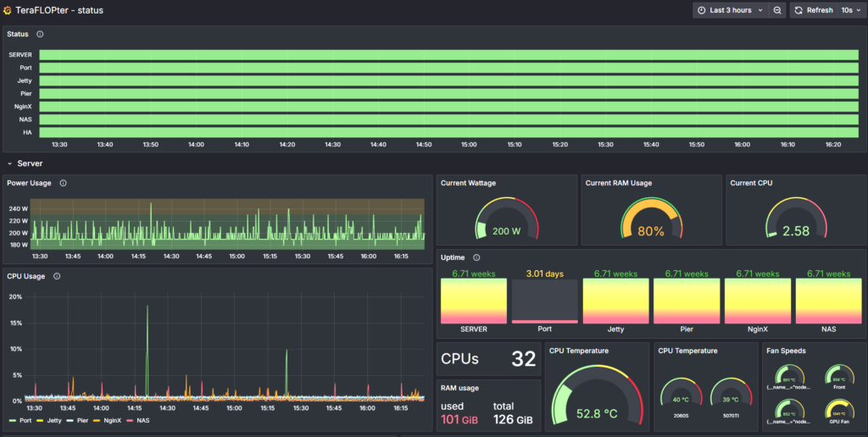Open the Last 3 hours time range dropdown
The height and width of the screenshot is (437, 868).
click(x=730, y=10)
